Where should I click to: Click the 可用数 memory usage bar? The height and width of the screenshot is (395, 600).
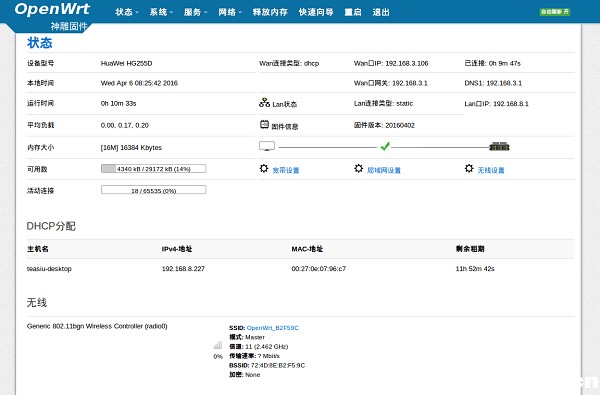pos(153,169)
